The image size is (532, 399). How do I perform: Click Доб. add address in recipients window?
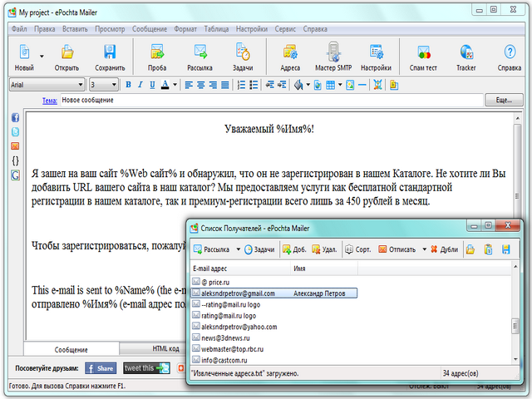(294, 249)
